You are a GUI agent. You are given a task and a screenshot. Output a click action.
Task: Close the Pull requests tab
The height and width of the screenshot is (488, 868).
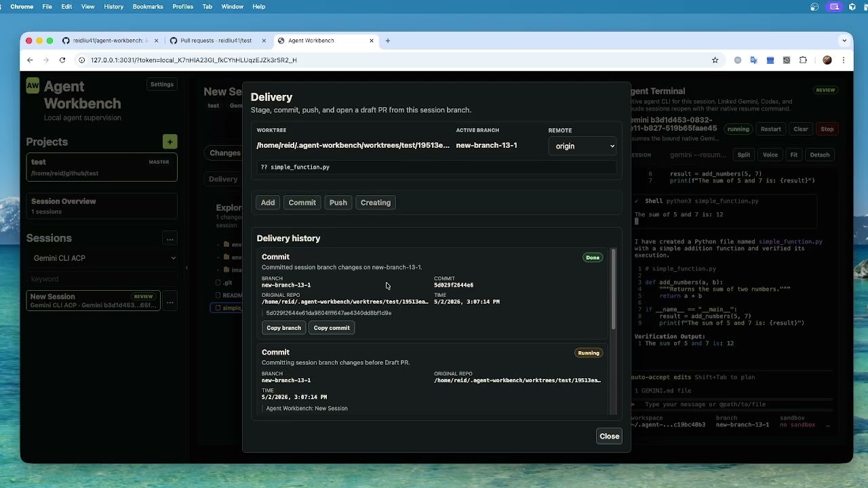coord(263,41)
